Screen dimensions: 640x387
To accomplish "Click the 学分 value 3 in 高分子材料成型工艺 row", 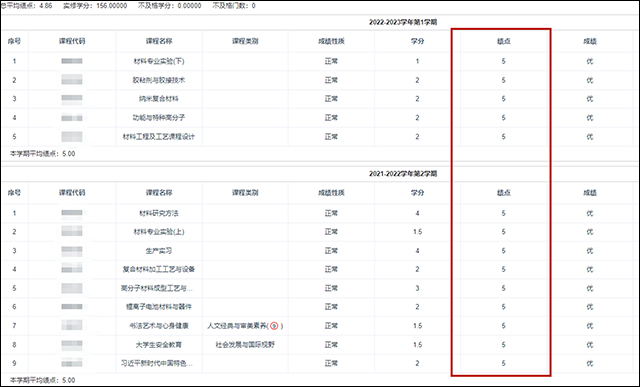I will (417, 288).
